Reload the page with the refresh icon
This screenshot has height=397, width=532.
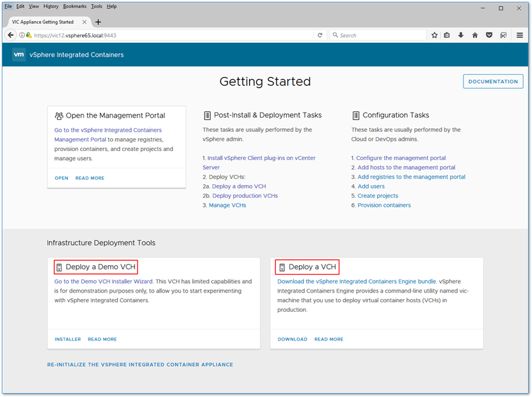tap(320, 35)
